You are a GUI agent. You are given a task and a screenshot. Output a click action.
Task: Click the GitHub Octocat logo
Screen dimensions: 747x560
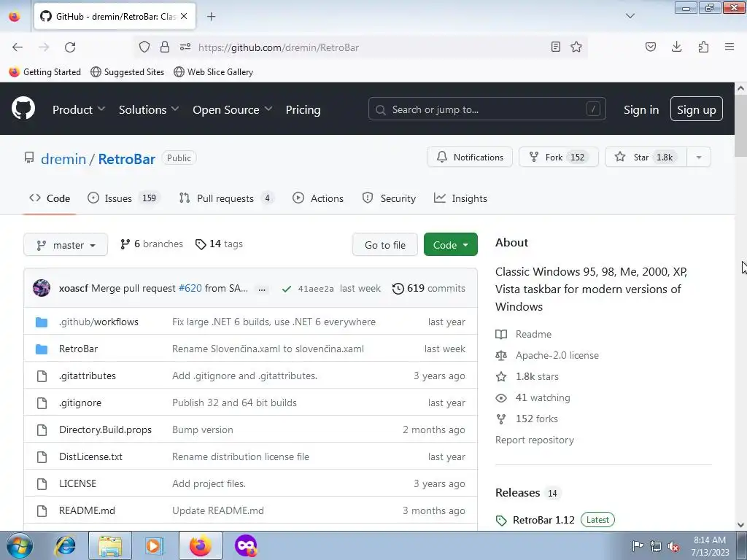tap(23, 108)
